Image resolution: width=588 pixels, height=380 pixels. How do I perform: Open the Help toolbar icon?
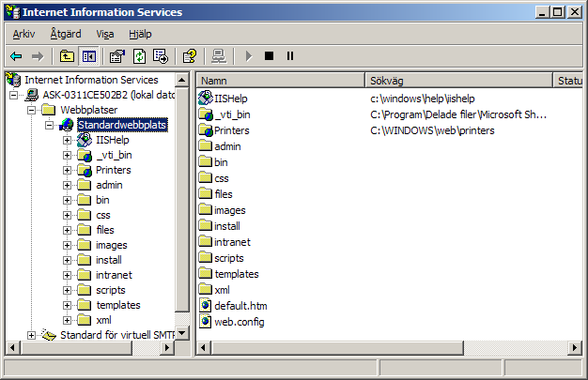[190, 56]
